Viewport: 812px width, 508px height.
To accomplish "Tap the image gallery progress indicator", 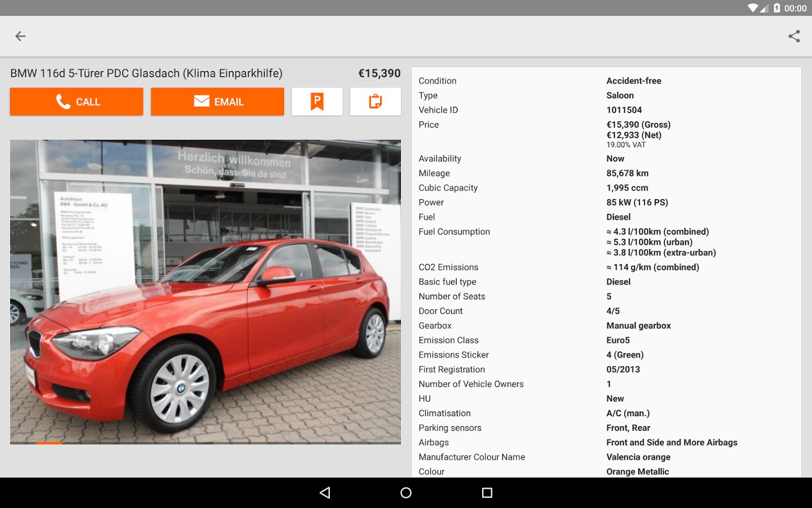I will point(49,443).
